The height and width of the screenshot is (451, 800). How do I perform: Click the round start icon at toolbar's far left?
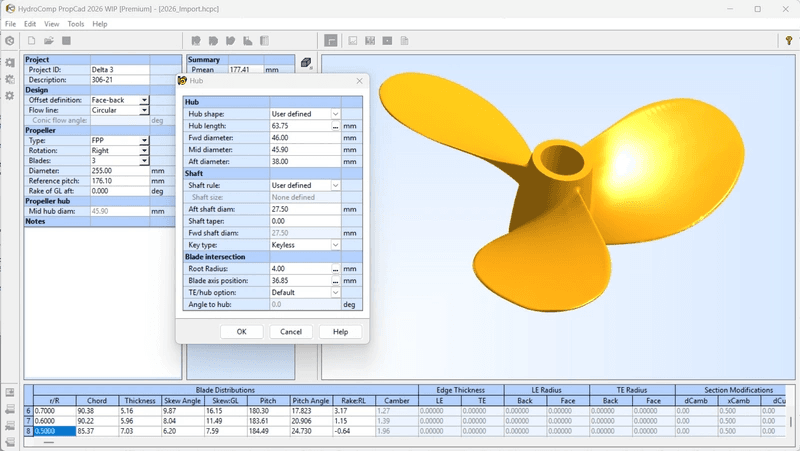pyautogui.click(x=9, y=41)
